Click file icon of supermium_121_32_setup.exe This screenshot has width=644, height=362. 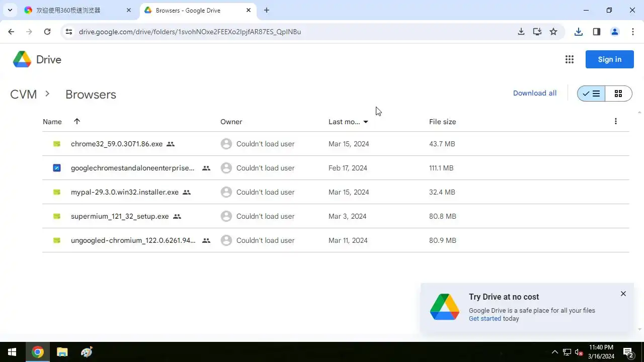pyautogui.click(x=57, y=216)
